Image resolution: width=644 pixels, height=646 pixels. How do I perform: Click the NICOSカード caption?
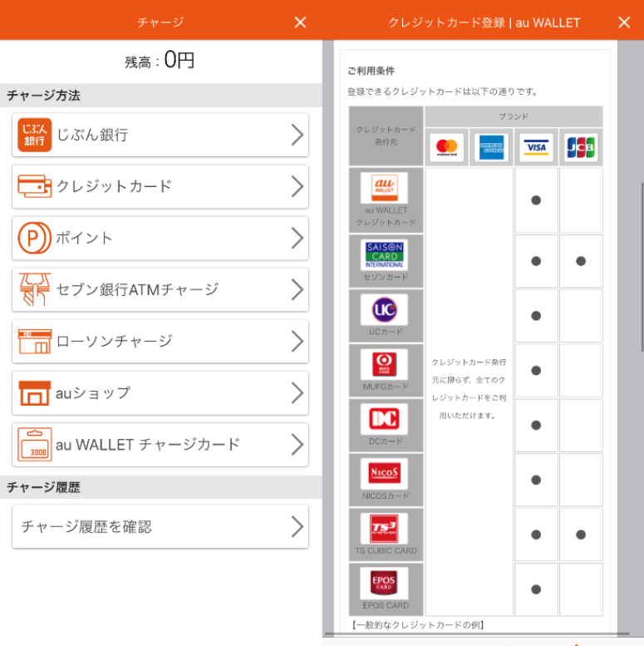coord(386,496)
